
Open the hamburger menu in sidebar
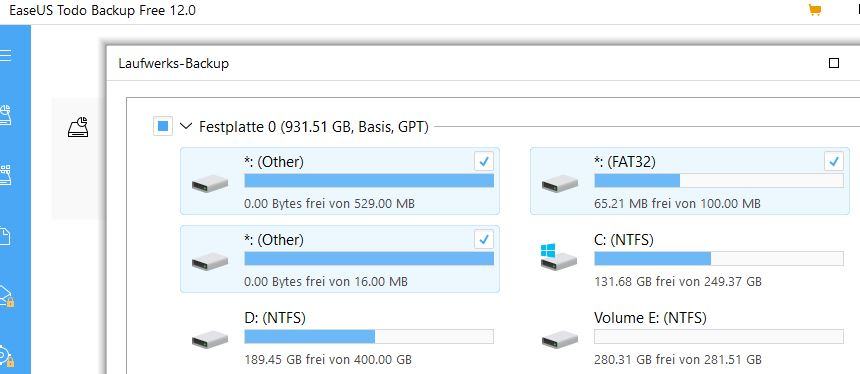click(x=5, y=55)
